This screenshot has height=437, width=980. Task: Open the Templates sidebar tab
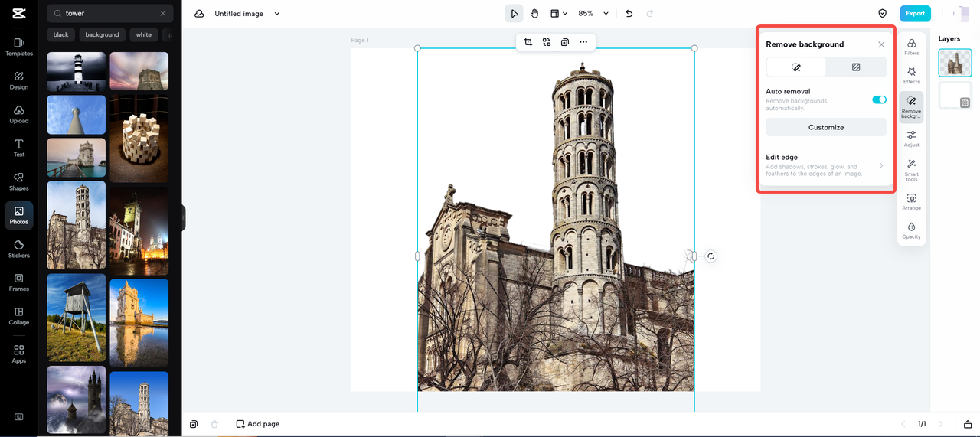click(x=19, y=46)
